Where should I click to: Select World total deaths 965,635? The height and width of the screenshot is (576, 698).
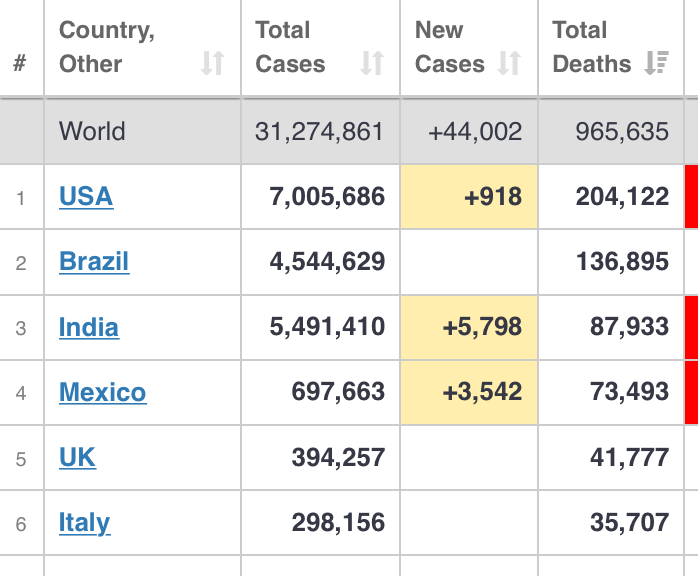tap(622, 132)
